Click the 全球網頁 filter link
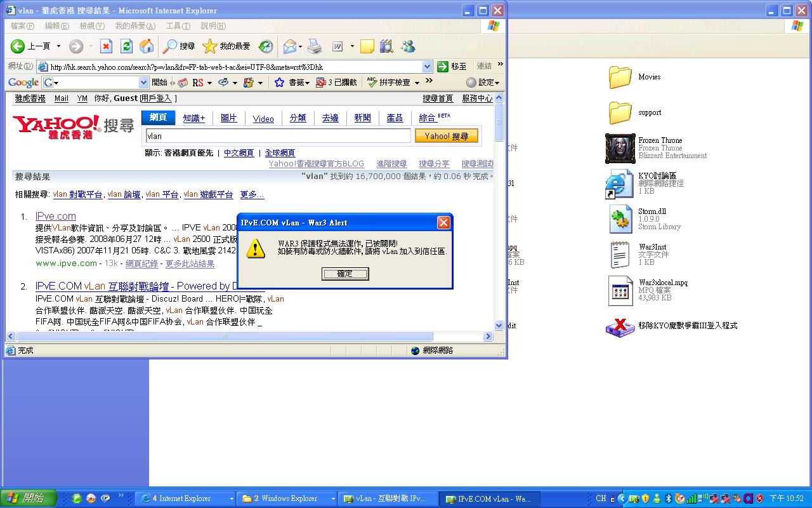 point(280,153)
